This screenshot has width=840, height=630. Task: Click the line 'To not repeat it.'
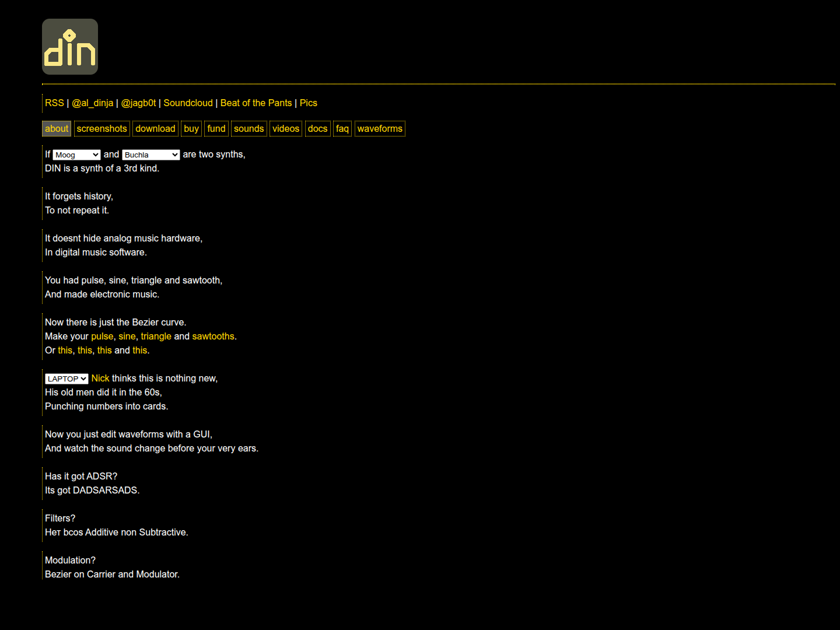coord(77,211)
